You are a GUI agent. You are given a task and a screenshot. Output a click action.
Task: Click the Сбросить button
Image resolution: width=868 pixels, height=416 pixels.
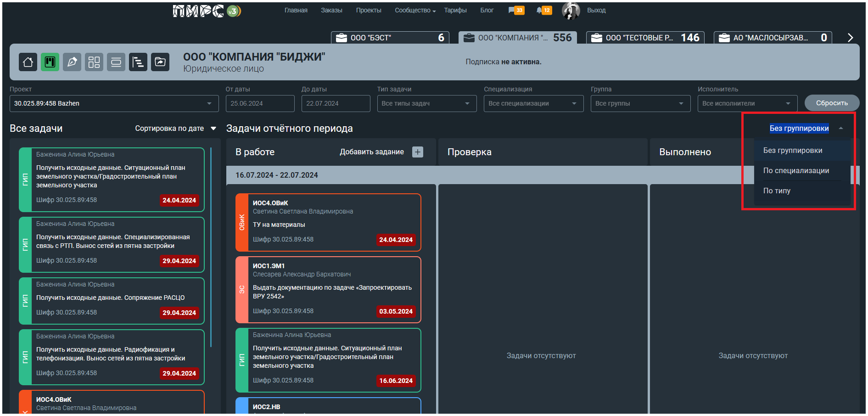coord(832,103)
